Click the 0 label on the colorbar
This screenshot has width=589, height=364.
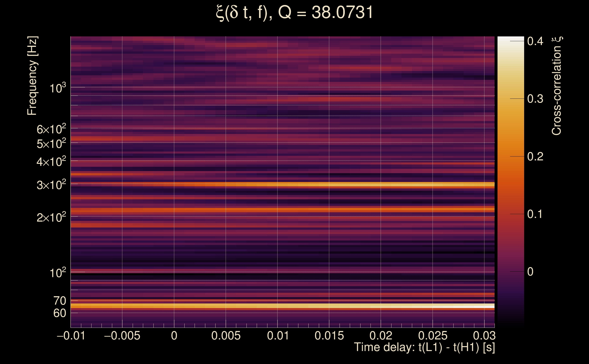[x=530, y=272]
